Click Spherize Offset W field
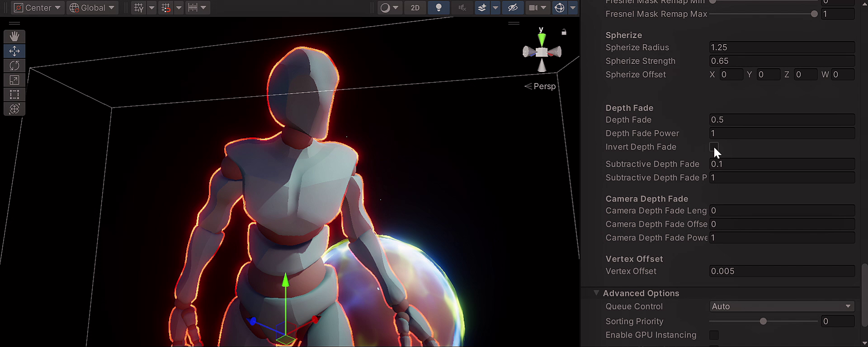 pyautogui.click(x=843, y=75)
